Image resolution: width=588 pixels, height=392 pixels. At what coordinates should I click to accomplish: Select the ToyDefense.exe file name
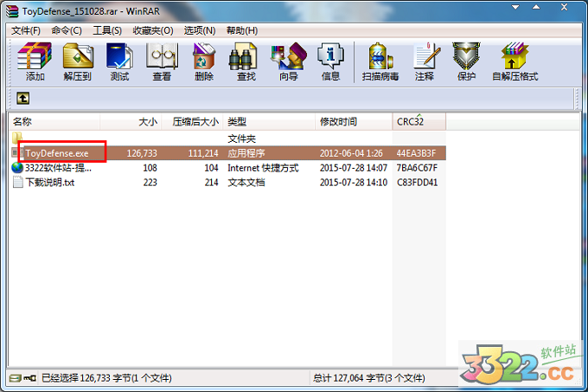pos(57,153)
